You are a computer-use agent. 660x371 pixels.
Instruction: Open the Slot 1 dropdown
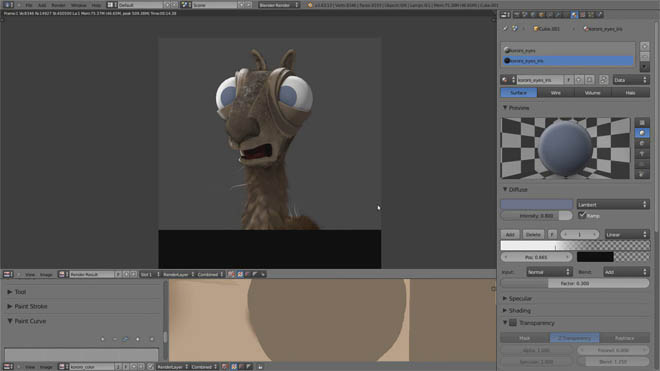point(150,274)
